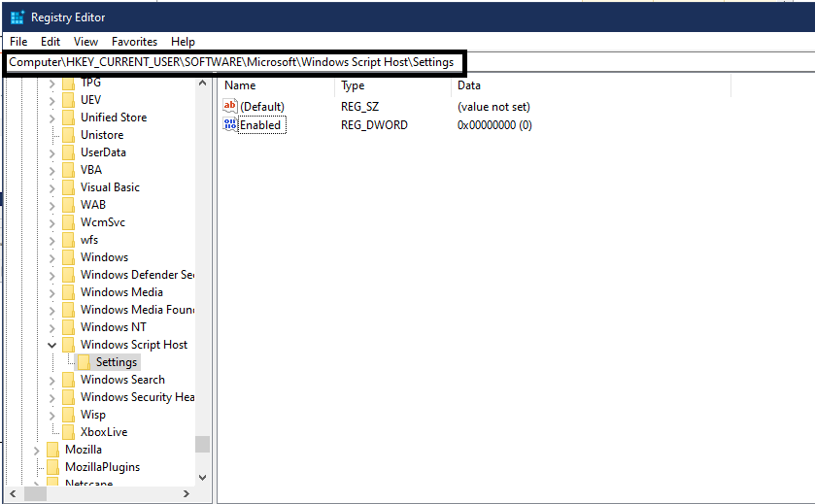Click the REG_SZ type cell

359,107
